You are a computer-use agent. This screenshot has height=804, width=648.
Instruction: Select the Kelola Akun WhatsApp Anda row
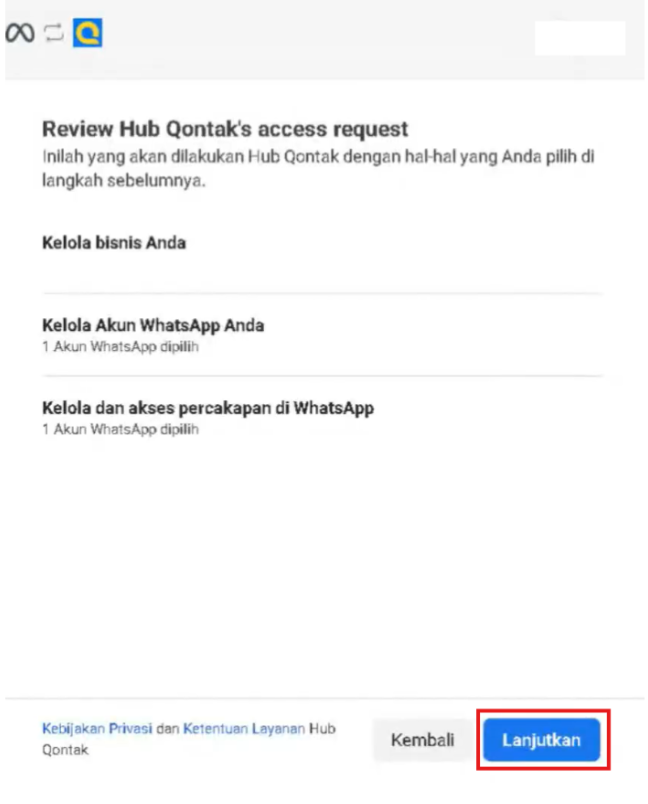click(x=322, y=335)
